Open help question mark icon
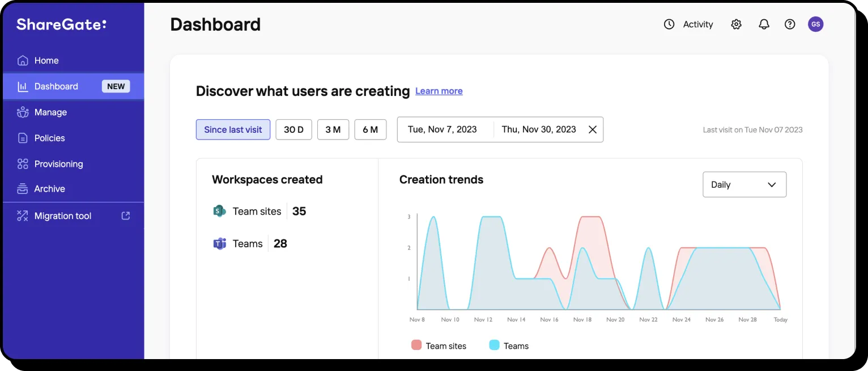The width and height of the screenshot is (868, 371). point(790,24)
